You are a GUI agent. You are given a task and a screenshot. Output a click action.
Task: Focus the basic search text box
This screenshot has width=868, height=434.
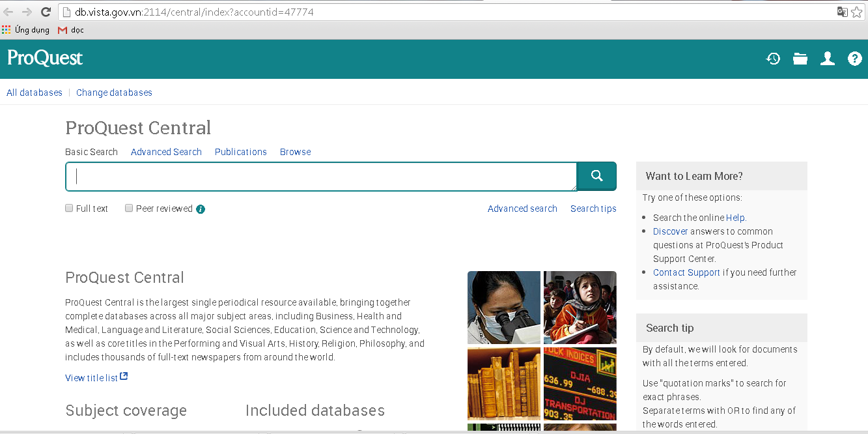321,177
